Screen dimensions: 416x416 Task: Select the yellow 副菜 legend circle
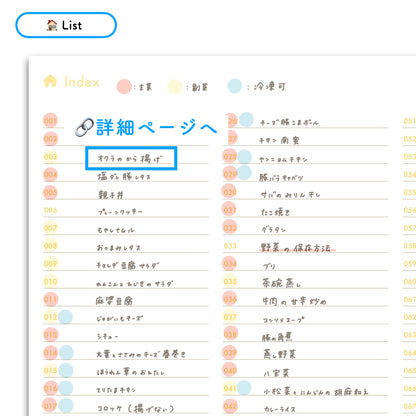tap(175, 87)
